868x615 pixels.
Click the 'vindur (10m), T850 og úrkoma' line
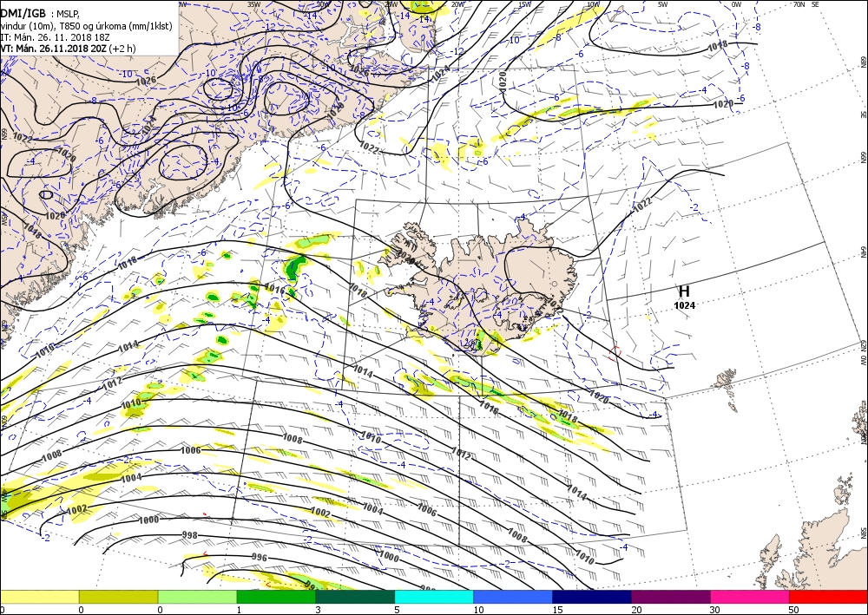click(x=86, y=26)
